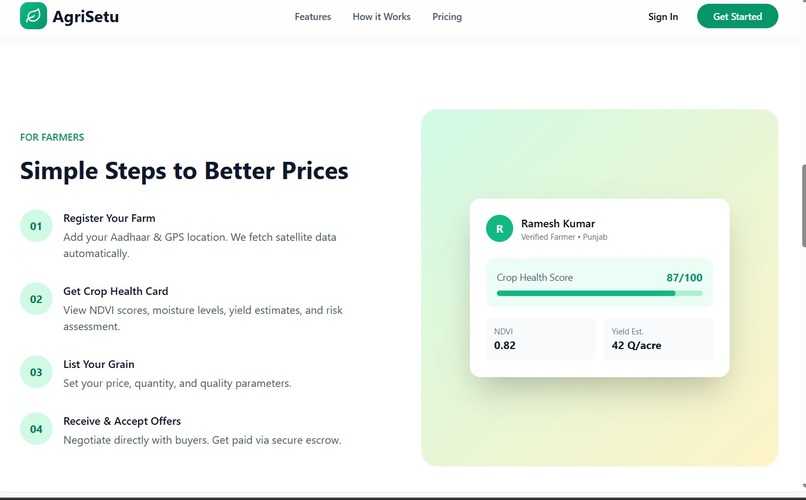Image resolution: width=806 pixels, height=500 pixels.
Task: Click the green Get Started button
Action: [737, 16]
